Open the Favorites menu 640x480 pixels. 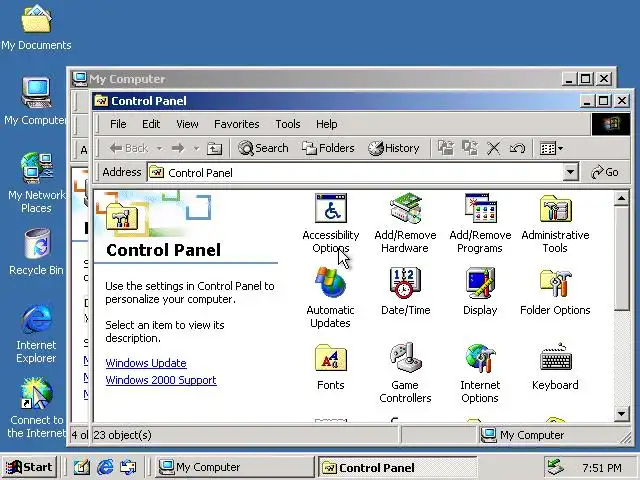(237, 124)
